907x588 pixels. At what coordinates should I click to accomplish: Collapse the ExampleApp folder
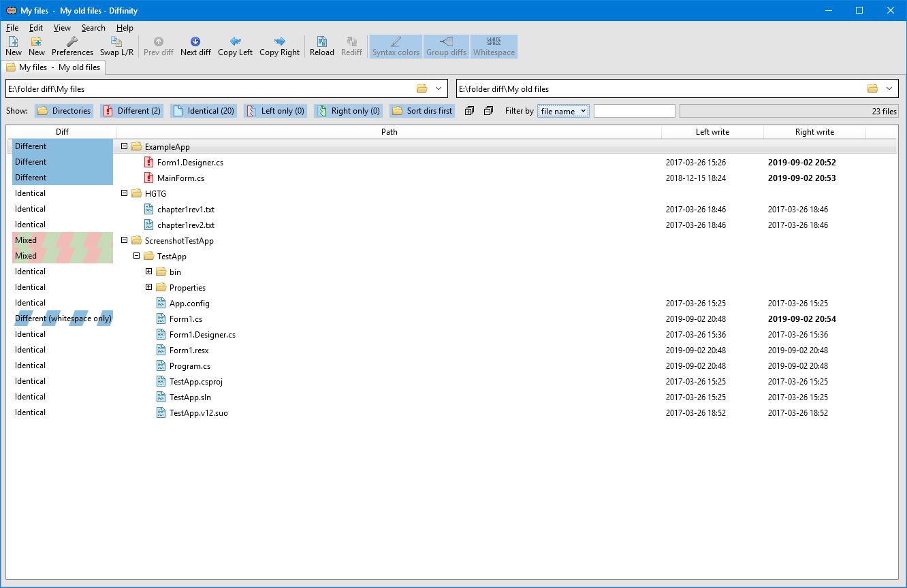pyautogui.click(x=124, y=146)
